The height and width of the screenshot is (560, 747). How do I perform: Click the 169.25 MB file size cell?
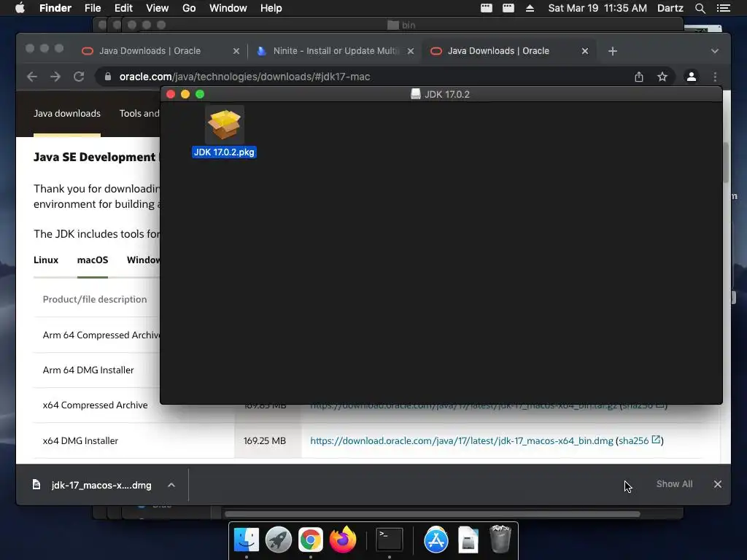[265, 441]
